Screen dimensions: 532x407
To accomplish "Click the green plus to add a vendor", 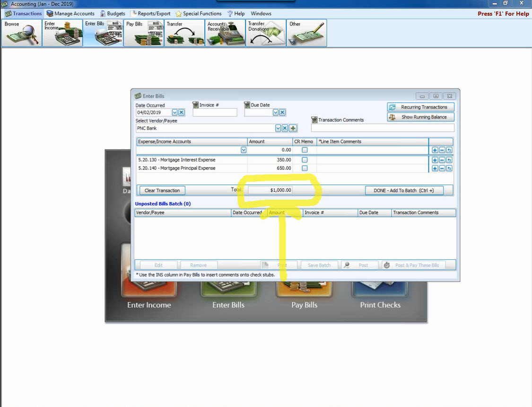I will pyautogui.click(x=293, y=128).
